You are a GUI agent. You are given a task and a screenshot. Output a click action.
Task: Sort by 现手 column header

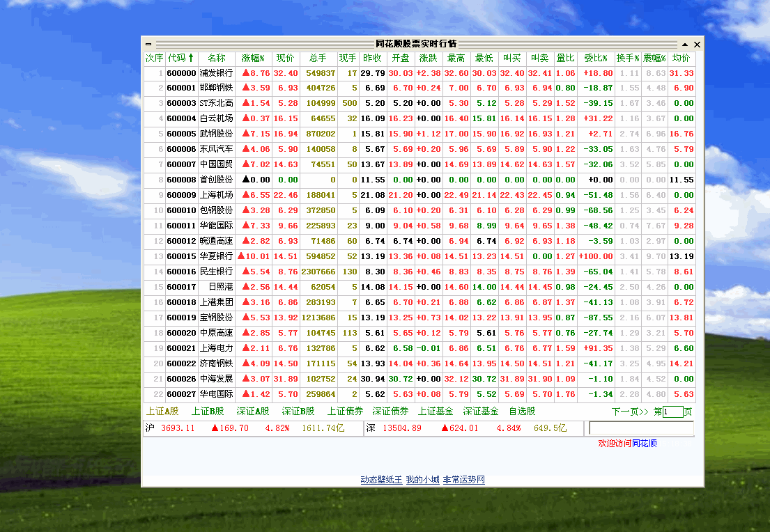point(348,58)
